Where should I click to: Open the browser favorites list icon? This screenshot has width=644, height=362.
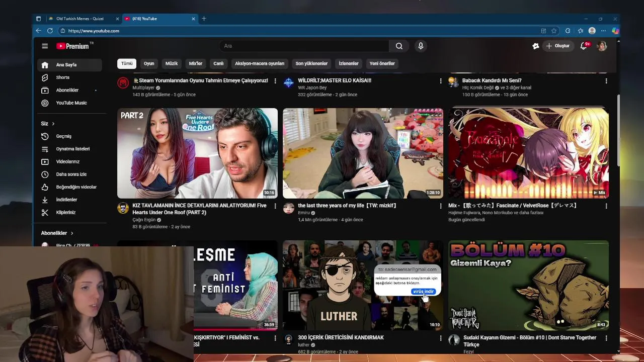pyautogui.click(x=580, y=31)
